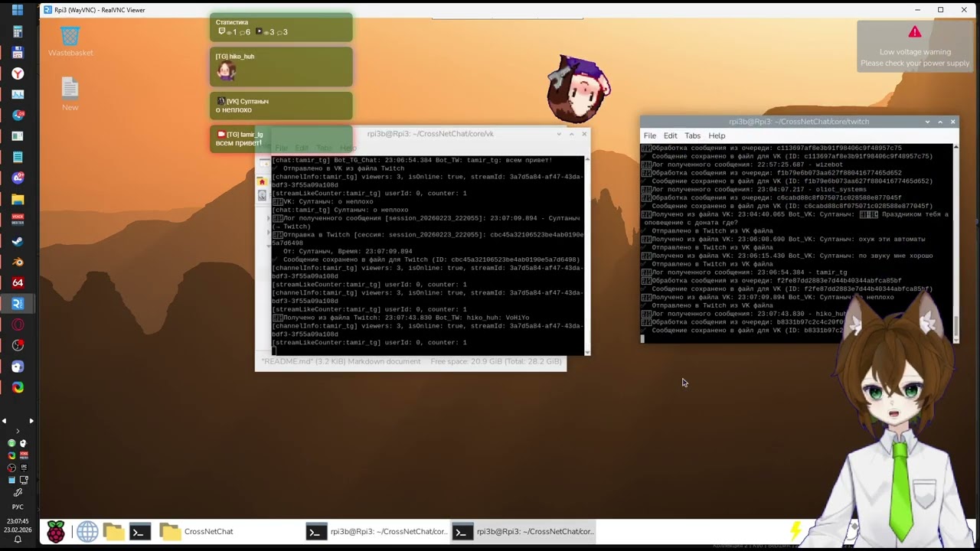The image size is (980, 551).
Task: Open Tabs menu in vk terminal
Action: (324, 148)
